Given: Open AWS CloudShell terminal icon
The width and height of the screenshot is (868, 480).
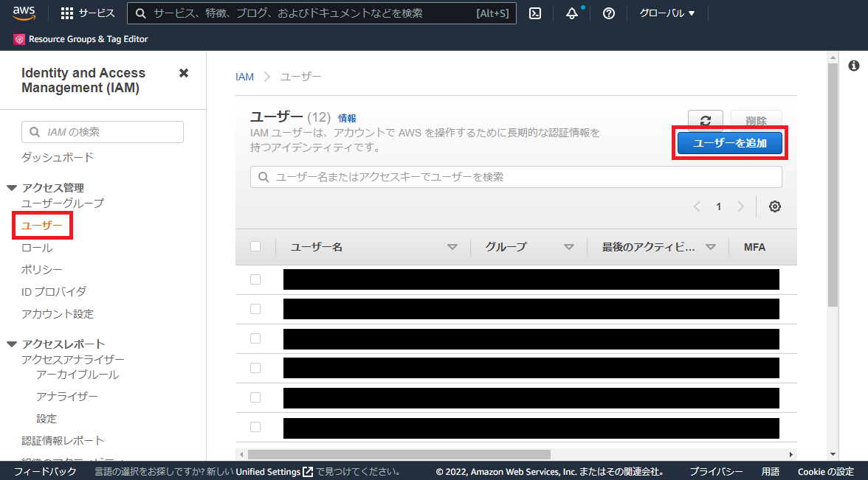Looking at the screenshot, I should click(x=537, y=13).
